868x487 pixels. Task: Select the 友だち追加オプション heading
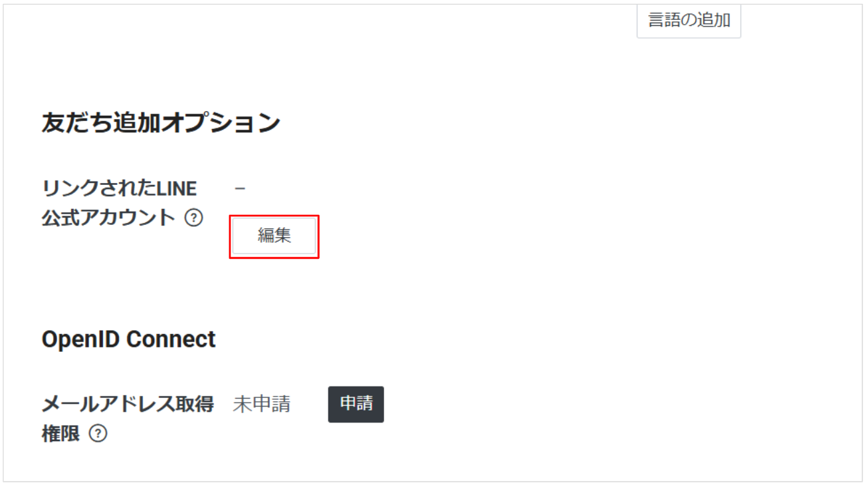point(161,123)
